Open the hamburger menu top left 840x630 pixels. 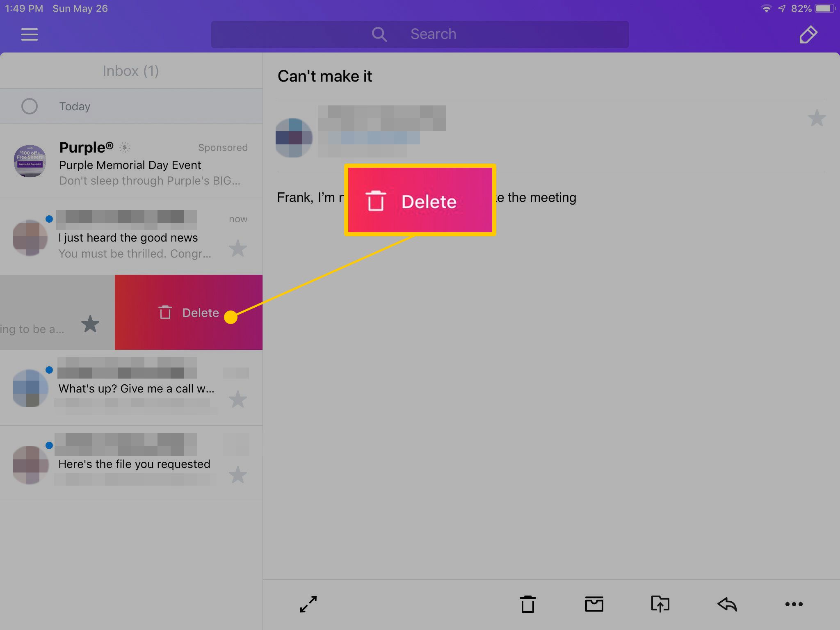tap(29, 34)
